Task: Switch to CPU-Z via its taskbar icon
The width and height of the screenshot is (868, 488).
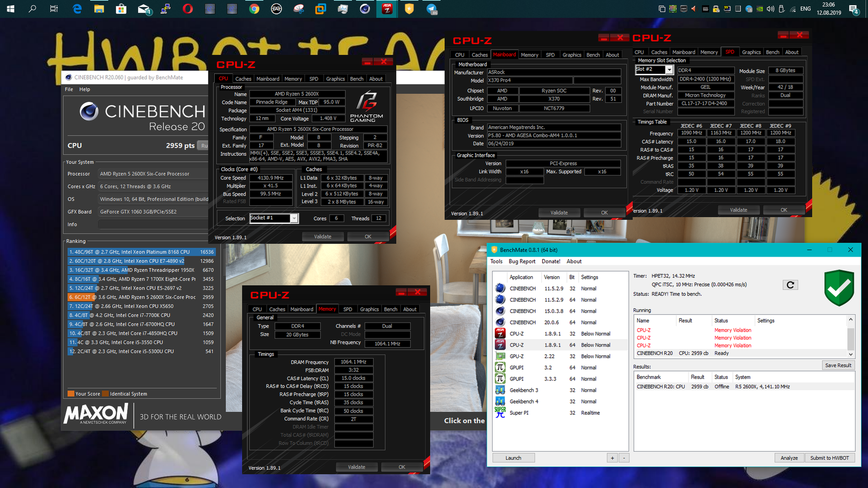Action: tap(387, 9)
